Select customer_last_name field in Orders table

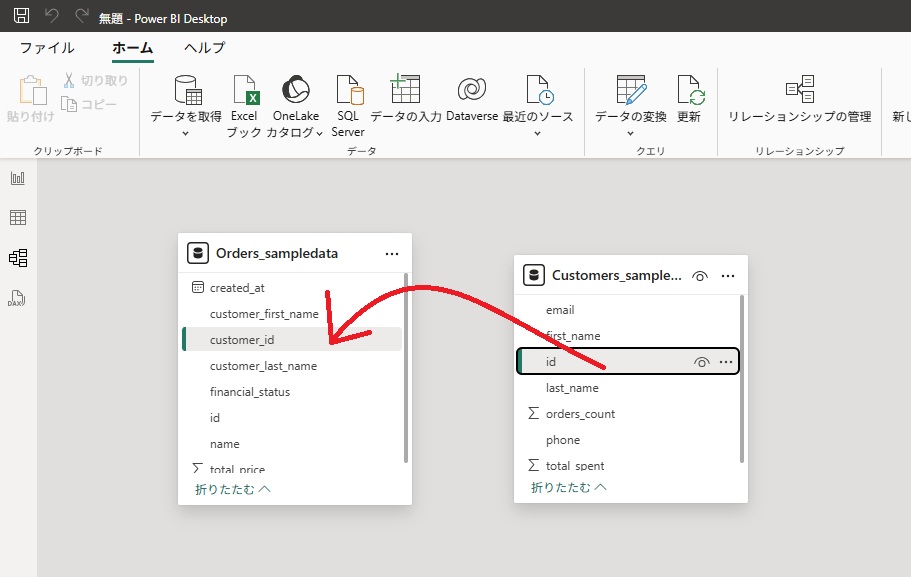coord(292,366)
